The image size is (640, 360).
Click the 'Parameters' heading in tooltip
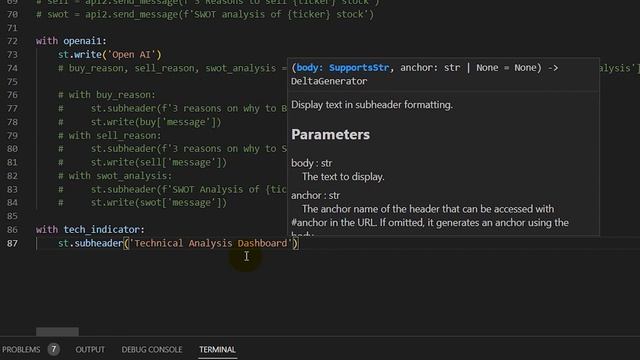pyautogui.click(x=330, y=135)
